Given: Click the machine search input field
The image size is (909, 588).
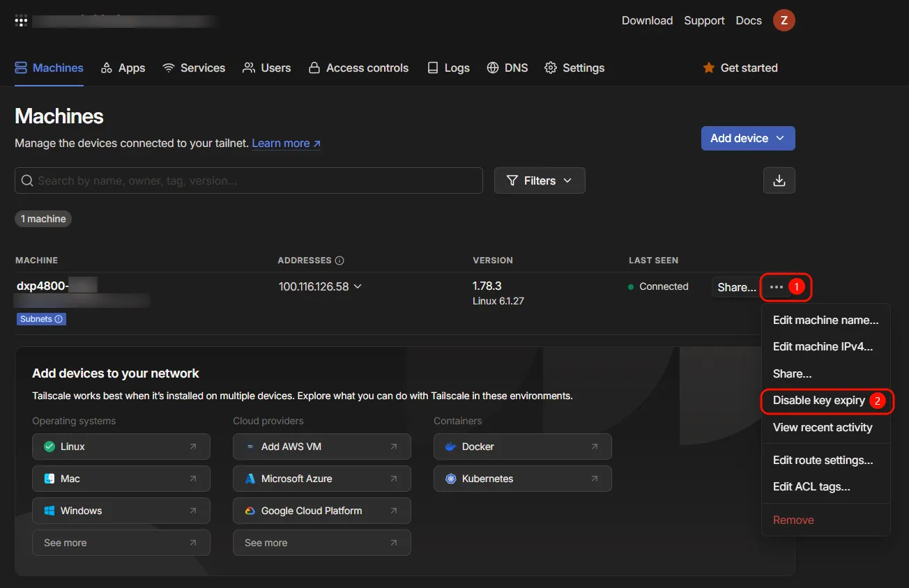Looking at the screenshot, I should pos(249,180).
